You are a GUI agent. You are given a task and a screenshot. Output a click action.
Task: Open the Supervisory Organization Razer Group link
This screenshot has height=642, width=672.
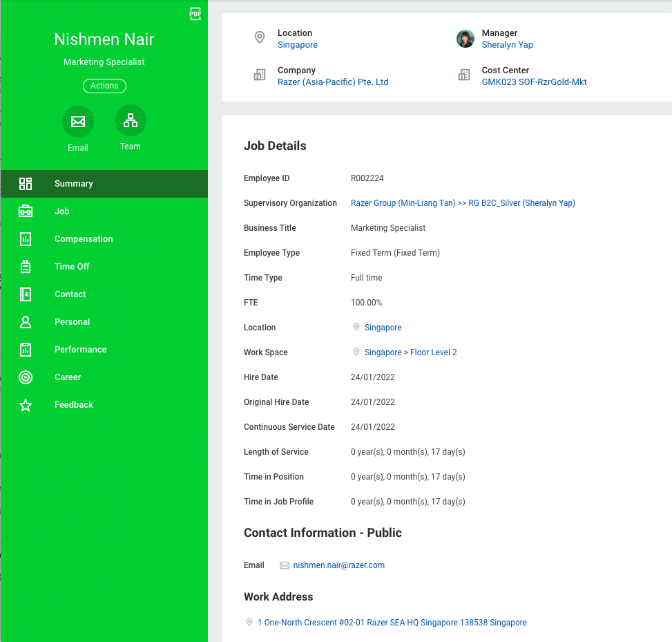(463, 203)
